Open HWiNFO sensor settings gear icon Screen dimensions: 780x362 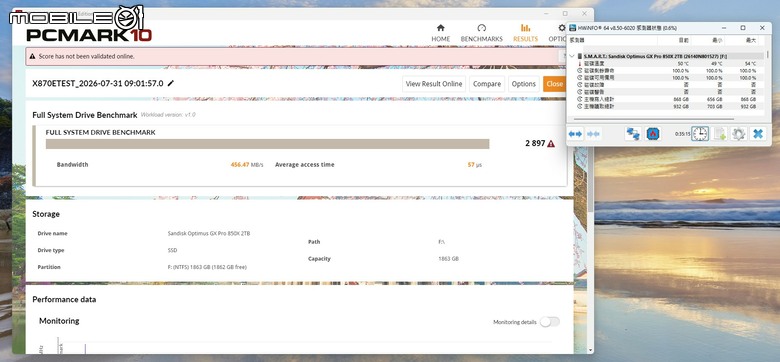click(x=738, y=134)
